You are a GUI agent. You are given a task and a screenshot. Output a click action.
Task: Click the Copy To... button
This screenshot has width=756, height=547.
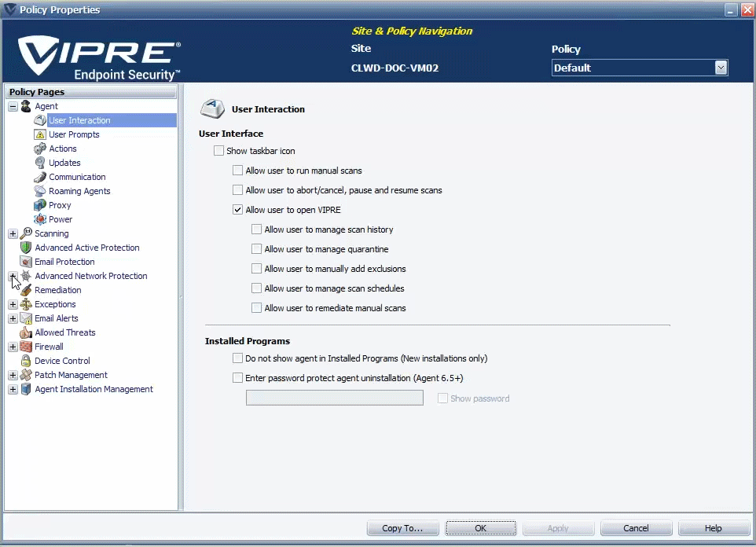[402, 528]
